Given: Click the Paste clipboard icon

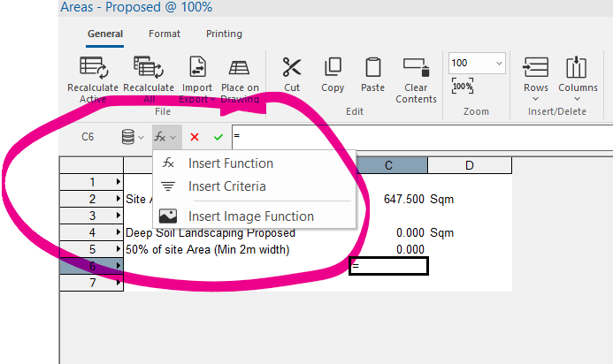Looking at the screenshot, I should click(x=373, y=67).
